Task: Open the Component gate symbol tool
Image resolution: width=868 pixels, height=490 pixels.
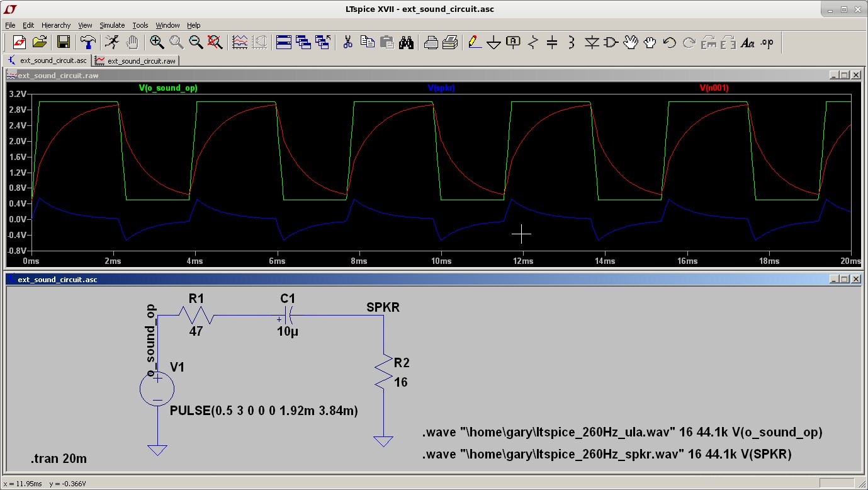Action: coord(611,42)
